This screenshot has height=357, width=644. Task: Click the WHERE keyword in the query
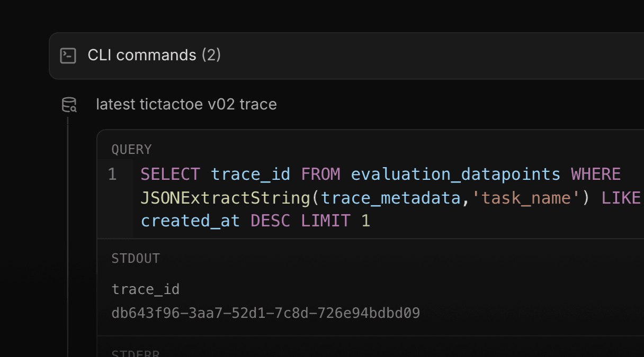click(596, 174)
